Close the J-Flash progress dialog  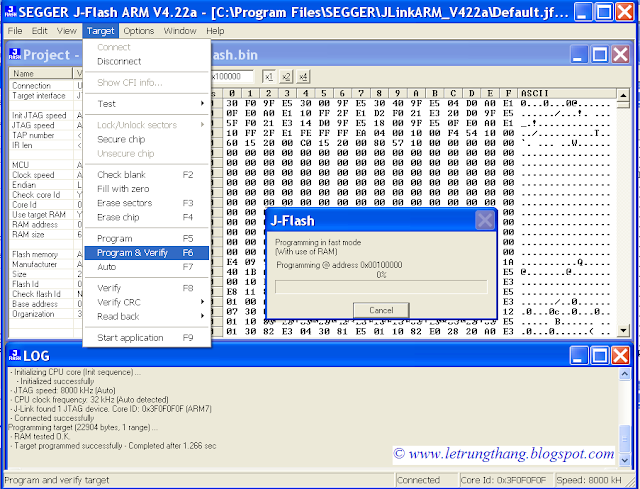tap(484, 221)
